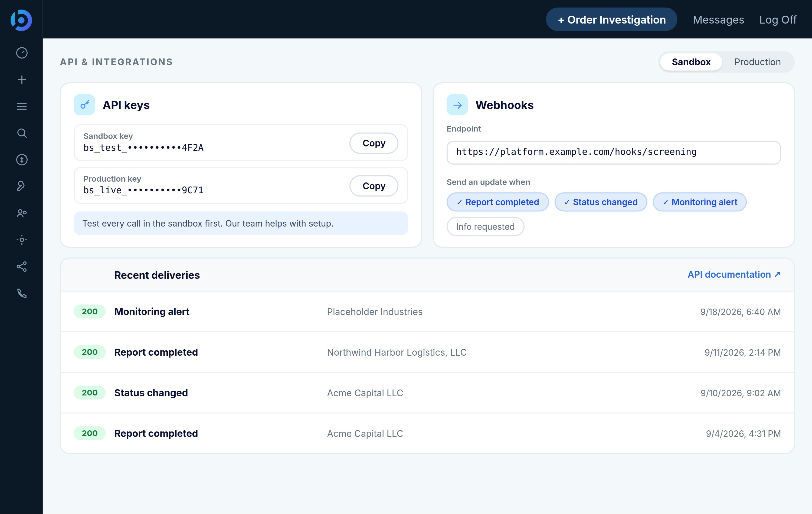The height and width of the screenshot is (514, 812).
Task: Enable the Info requested webhook chip
Action: click(x=485, y=227)
